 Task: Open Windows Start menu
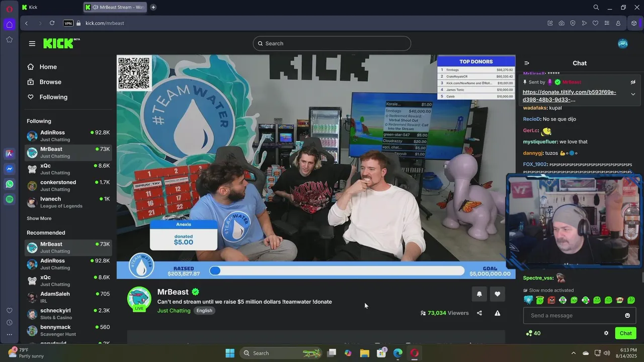pos(230,353)
